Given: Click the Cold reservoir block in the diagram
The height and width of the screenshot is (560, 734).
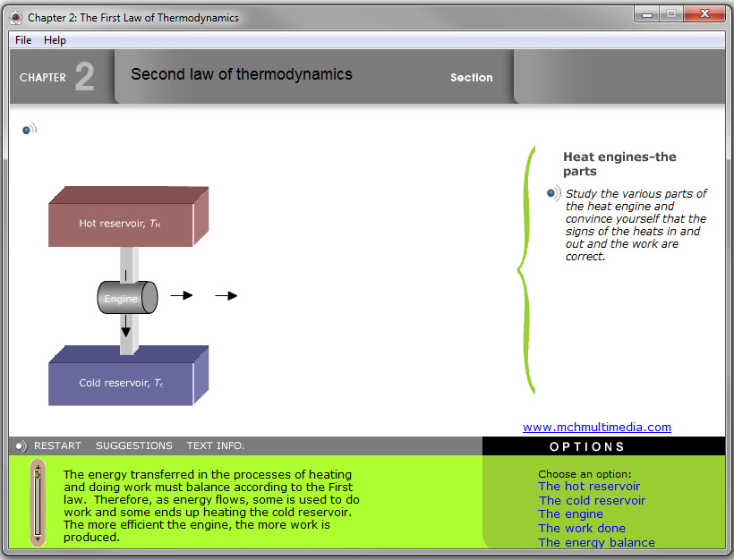Looking at the screenshot, I should tap(128, 376).
